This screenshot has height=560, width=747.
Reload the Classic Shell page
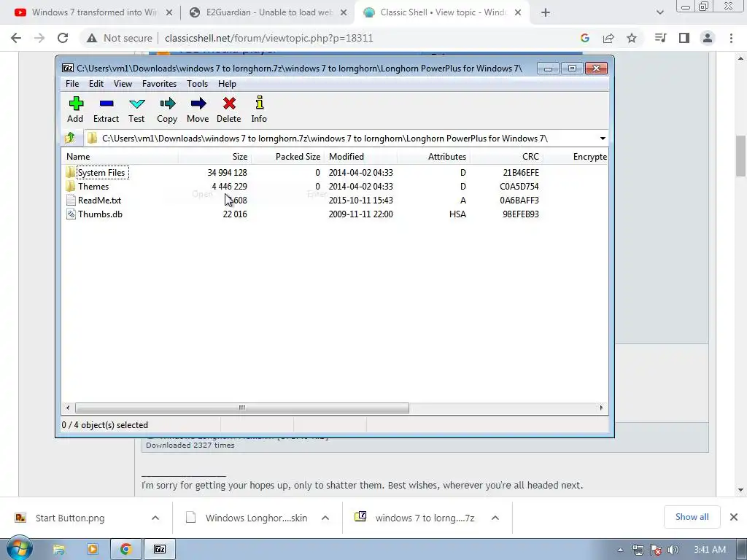[x=63, y=38]
